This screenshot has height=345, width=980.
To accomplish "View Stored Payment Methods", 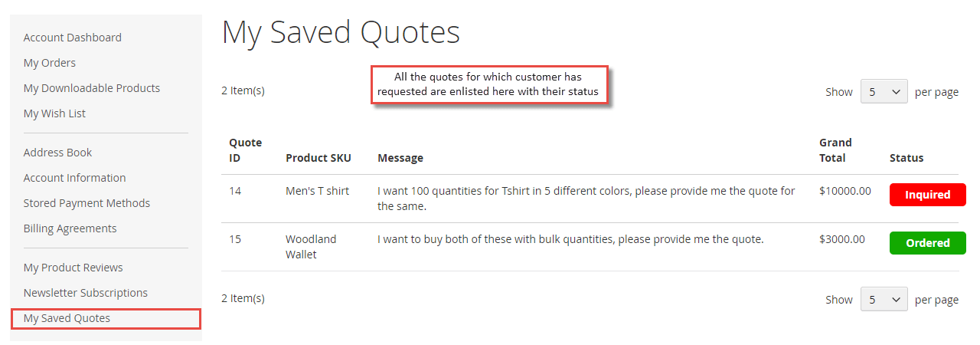I will [87, 203].
